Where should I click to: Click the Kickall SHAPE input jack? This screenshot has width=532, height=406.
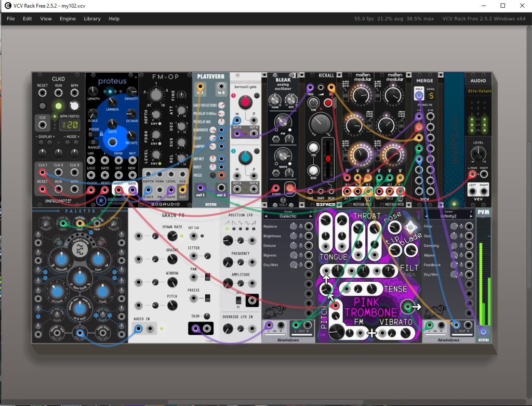(x=321, y=191)
